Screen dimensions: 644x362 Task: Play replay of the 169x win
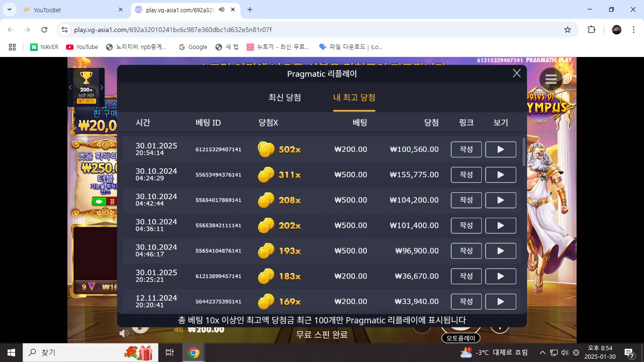pos(501,302)
